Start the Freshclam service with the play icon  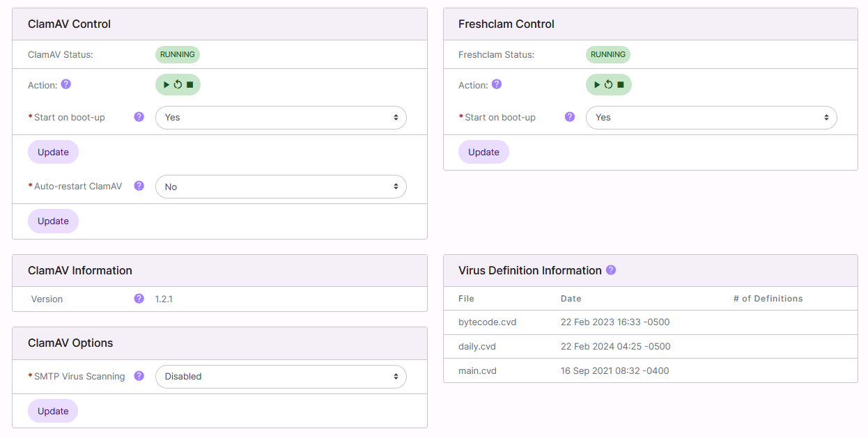(x=596, y=84)
